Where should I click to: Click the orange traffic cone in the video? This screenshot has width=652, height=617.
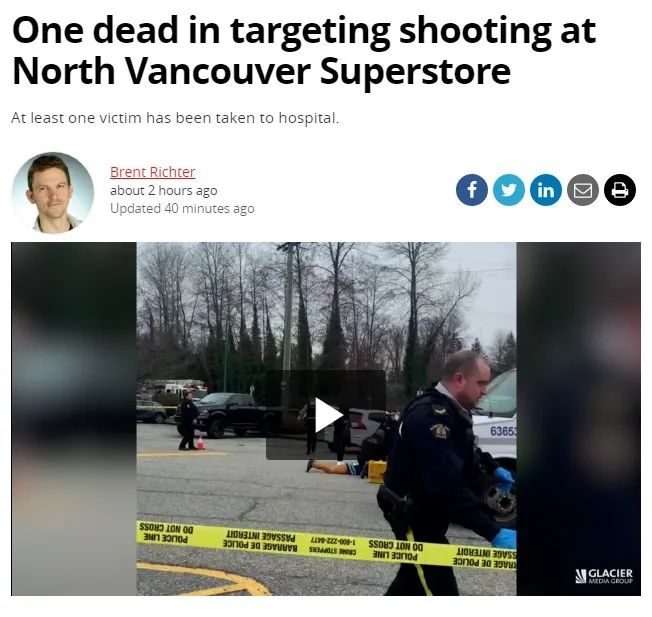click(x=200, y=442)
